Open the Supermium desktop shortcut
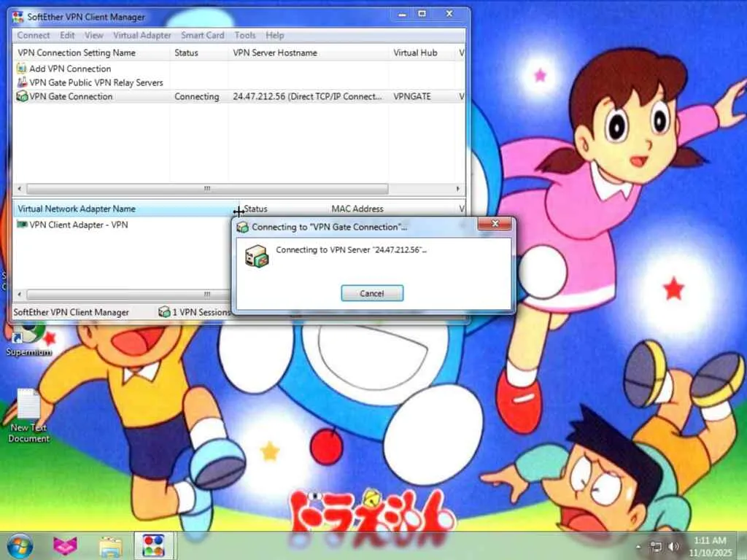747x560 pixels. (x=28, y=339)
